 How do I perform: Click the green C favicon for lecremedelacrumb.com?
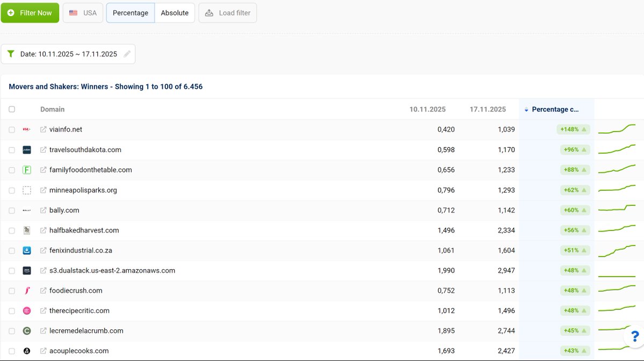27,331
